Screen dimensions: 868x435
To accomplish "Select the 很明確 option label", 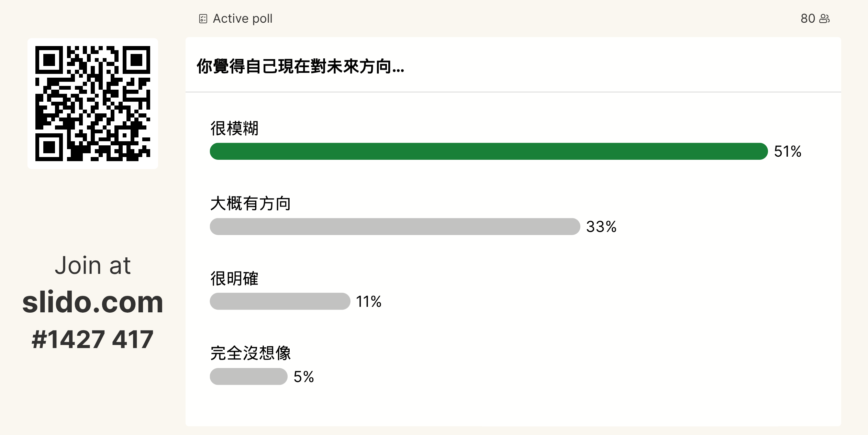I will (x=234, y=278).
